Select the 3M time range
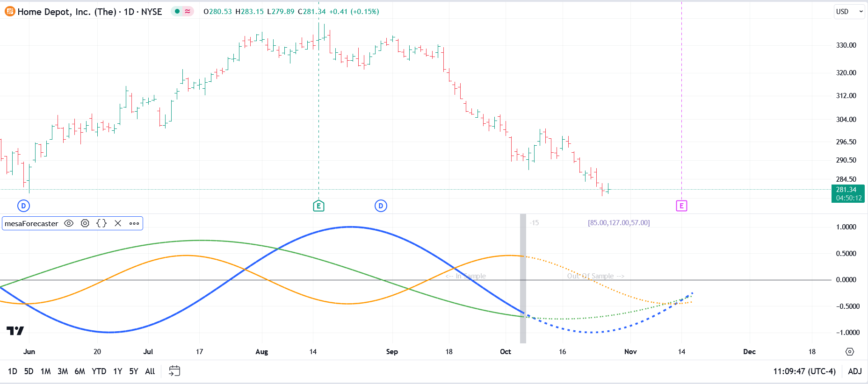The width and height of the screenshot is (868, 384). point(63,371)
